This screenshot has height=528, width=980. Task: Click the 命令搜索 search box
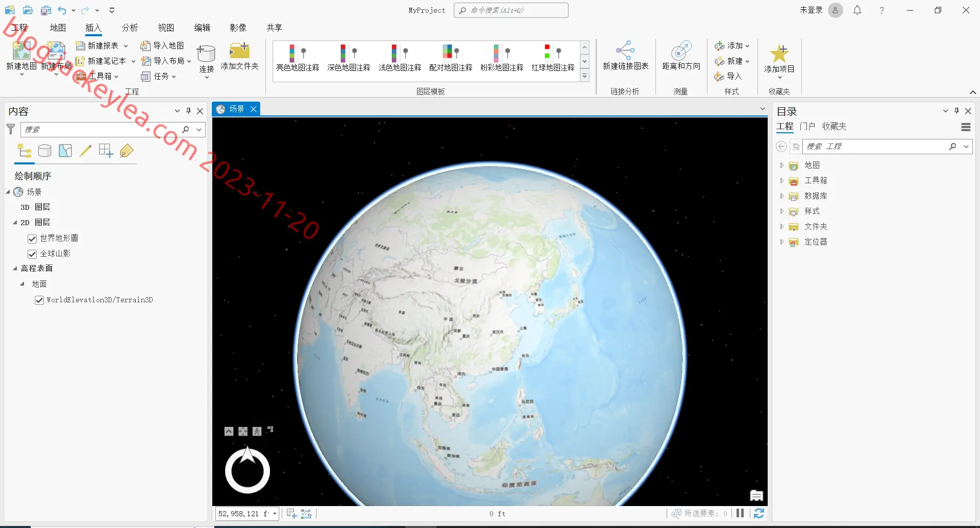tap(511, 10)
